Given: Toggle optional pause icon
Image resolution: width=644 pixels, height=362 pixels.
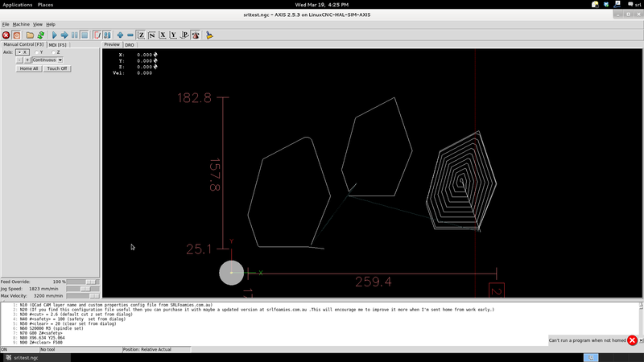Looking at the screenshot, I should point(107,35).
